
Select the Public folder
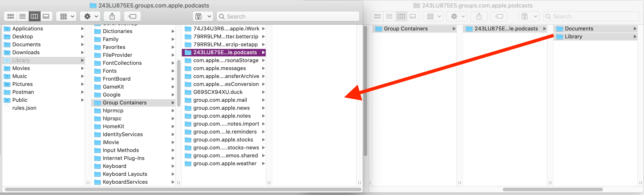tap(44, 100)
